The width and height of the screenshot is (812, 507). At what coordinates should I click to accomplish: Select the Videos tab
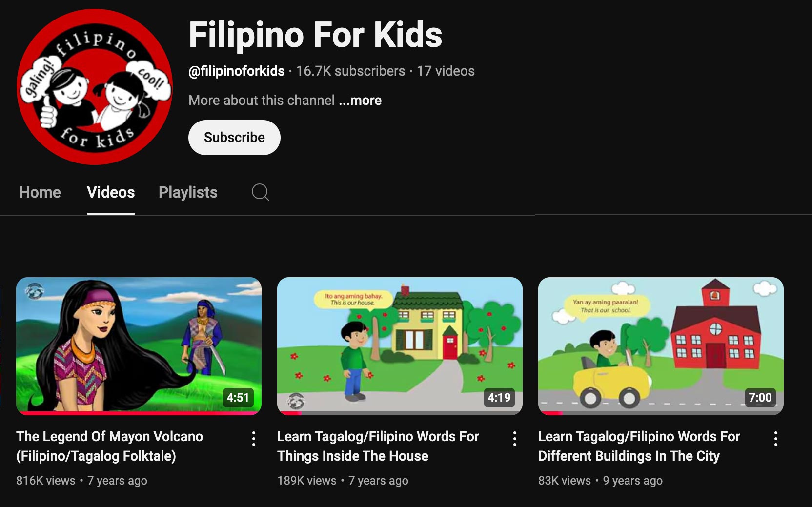click(111, 192)
